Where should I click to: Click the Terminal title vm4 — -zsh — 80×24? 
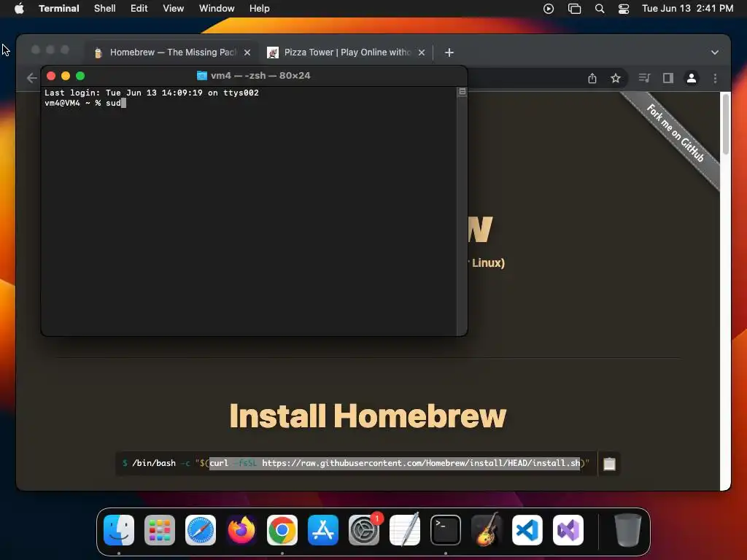pos(260,76)
